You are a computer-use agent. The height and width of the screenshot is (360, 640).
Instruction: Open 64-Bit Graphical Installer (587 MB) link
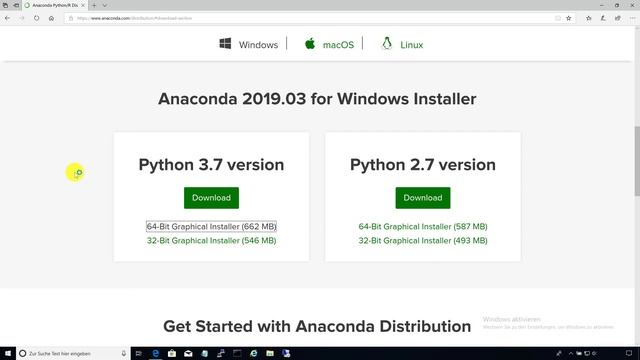[x=422, y=227]
